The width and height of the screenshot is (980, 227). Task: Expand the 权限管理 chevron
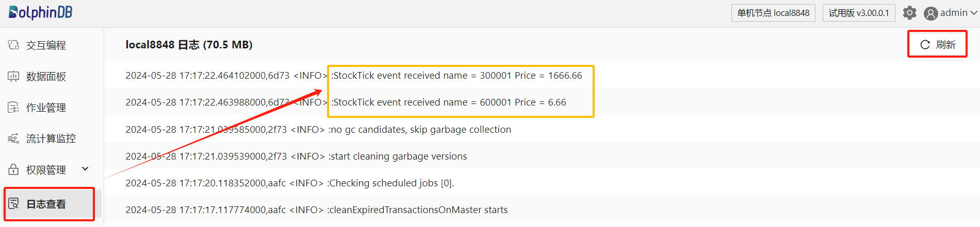click(85, 169)
